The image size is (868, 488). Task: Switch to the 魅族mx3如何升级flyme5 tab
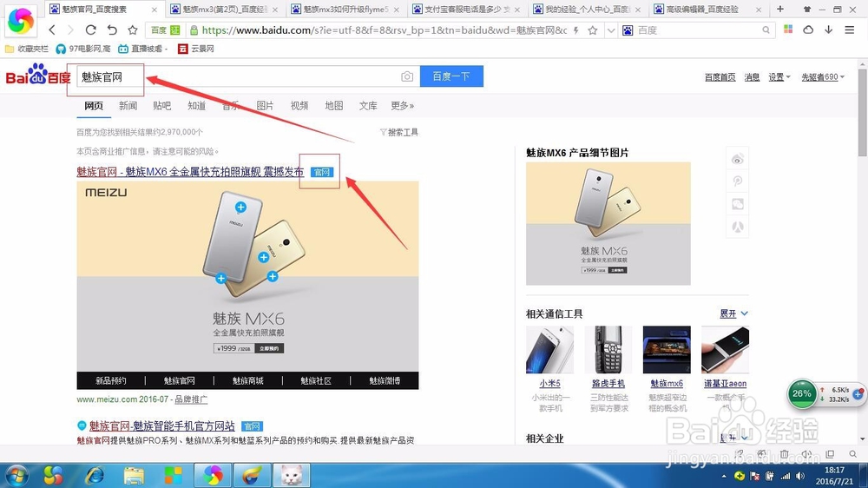tap(346, 10)
